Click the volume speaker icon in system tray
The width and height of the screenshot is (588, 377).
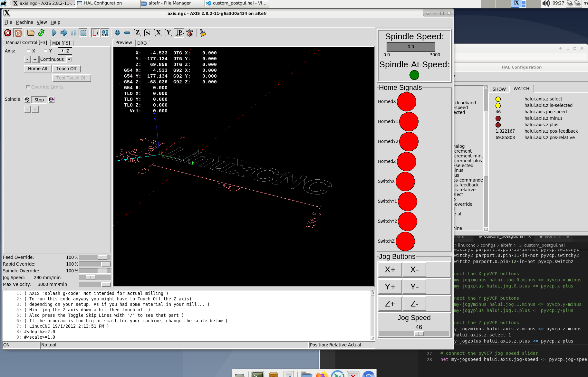[546, 4]
